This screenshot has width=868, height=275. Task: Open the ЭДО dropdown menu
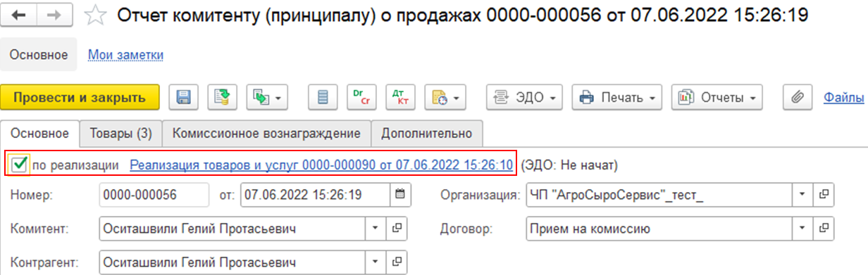[524, 98]
